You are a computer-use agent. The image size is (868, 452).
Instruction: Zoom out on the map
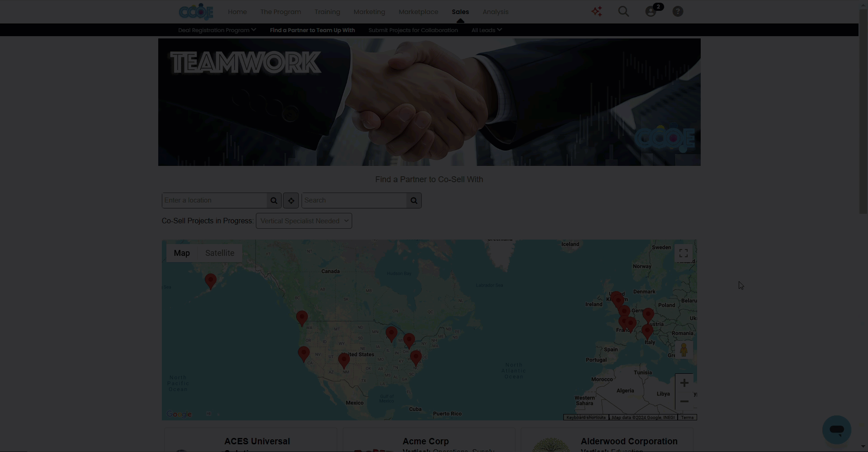coord(684,401)
